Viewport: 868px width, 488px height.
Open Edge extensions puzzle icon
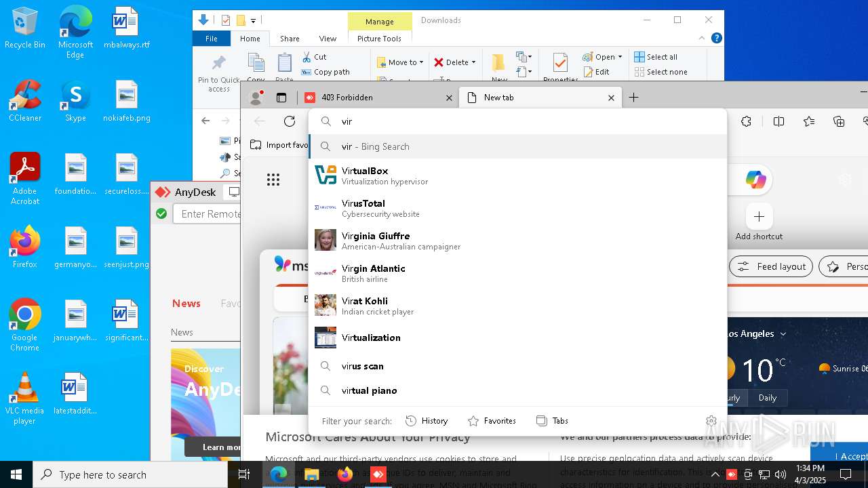[x=747, y=121]
